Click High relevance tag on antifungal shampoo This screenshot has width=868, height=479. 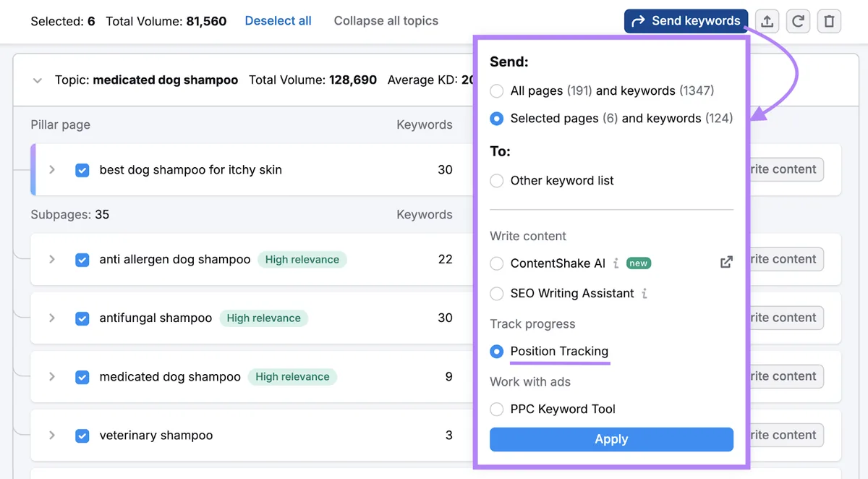[x=263, y=318]
